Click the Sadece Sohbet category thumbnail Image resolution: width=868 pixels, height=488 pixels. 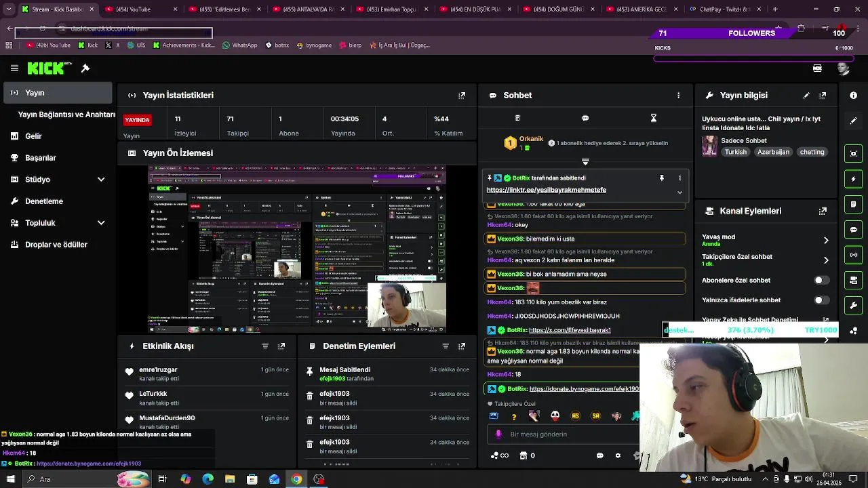(709, 146)
